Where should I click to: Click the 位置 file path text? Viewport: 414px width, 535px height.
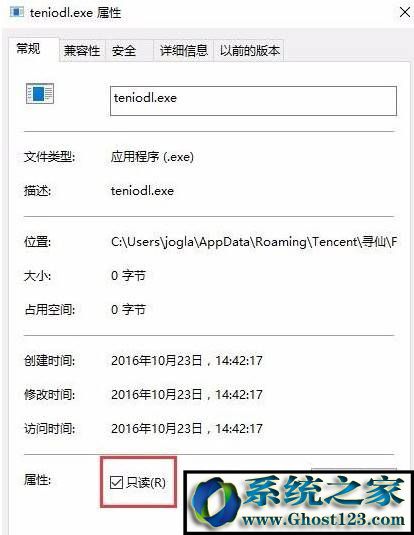[x=254, y=242]
